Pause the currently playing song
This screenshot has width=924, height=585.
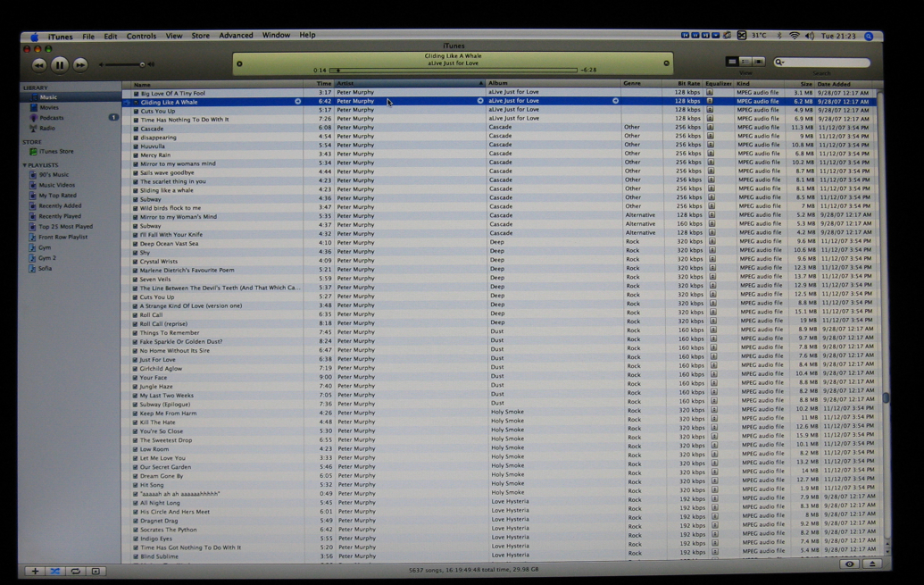(x=60, y=65)
